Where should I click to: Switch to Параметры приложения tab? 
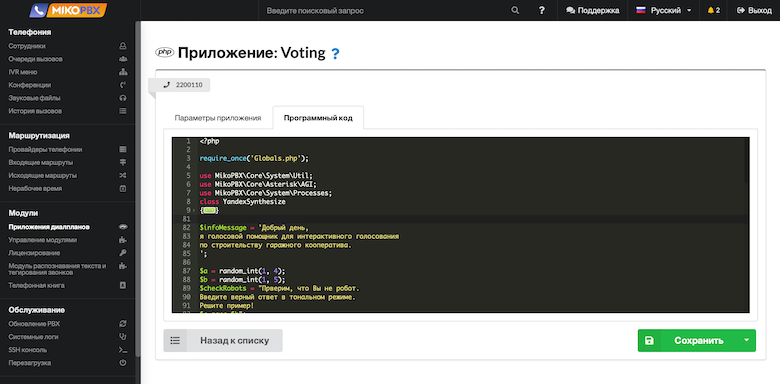pos(218,118)
